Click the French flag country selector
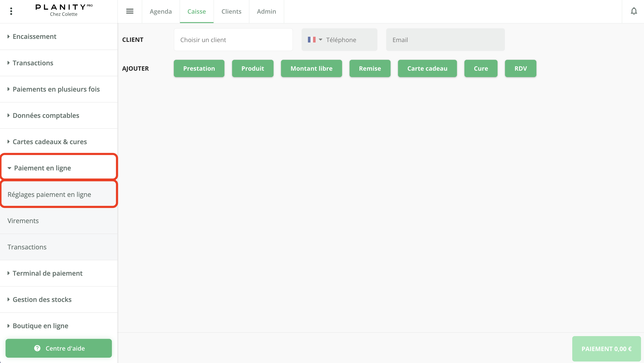This screenshot has width=644, height=363. (x=315, y=40)
